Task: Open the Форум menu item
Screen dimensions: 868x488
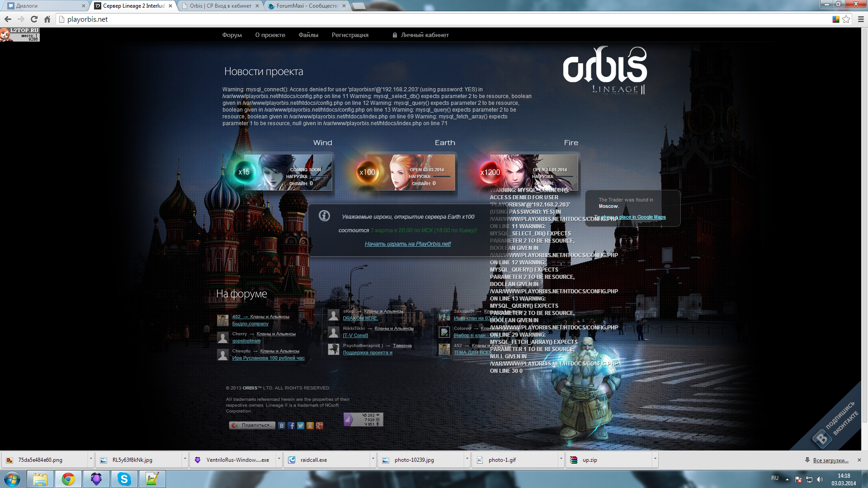Action: click(x=232, y=35)
